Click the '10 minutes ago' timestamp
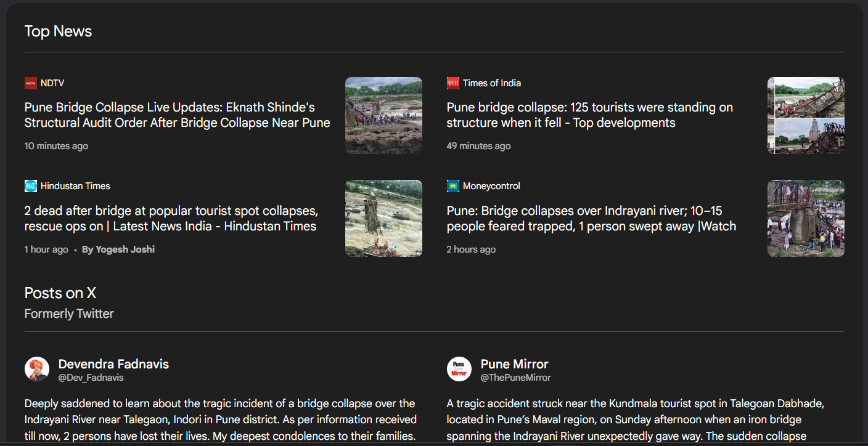 click(56, 146)
